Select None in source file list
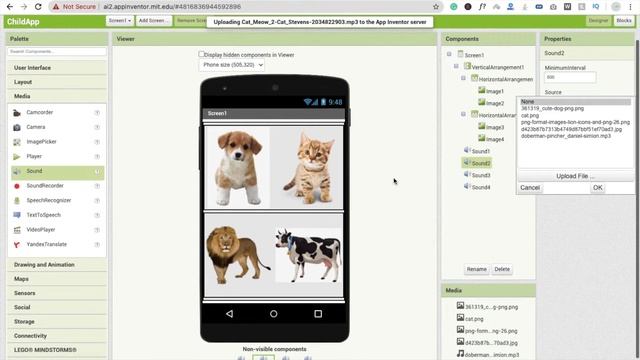Image resolution: width=640 pixels, height=360 pixels. (575, 102)
